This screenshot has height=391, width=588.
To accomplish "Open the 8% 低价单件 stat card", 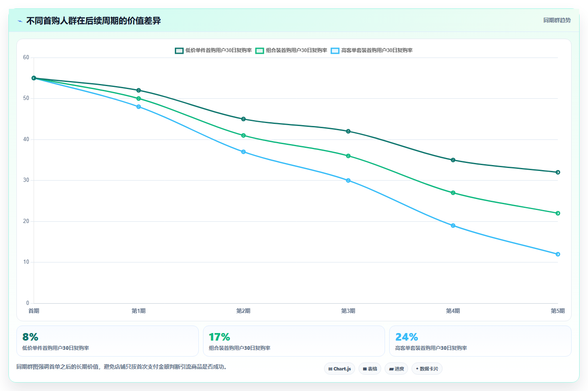I will 108,341.
